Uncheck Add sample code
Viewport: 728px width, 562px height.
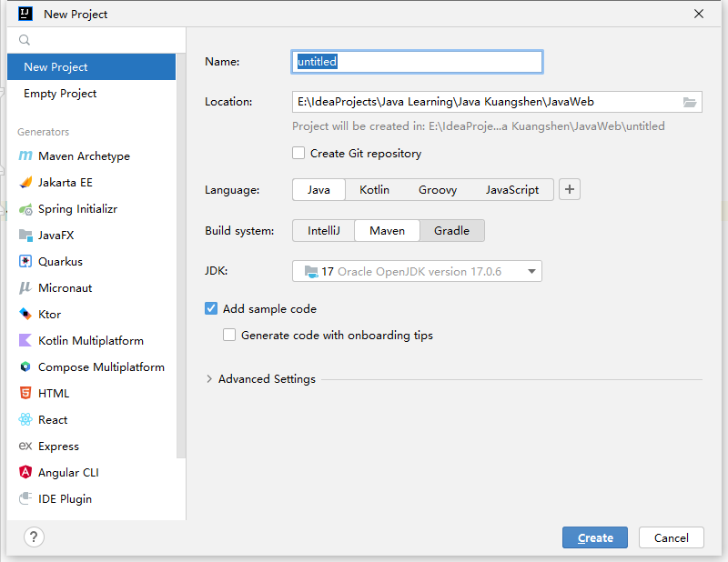(211, 308)
